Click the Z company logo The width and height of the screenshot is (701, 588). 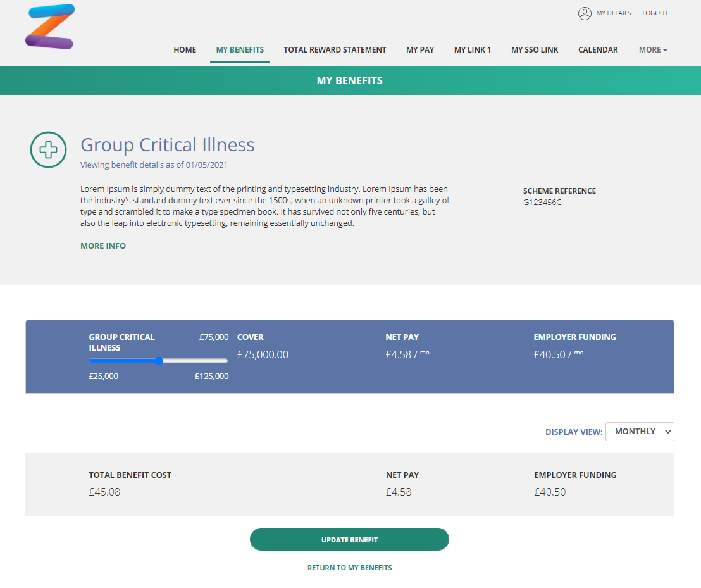[50, 27]
